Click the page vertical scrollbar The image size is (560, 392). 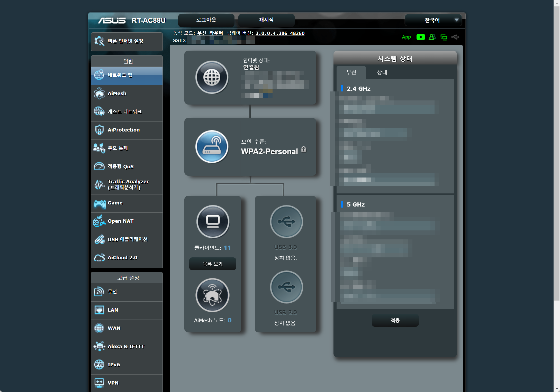pyautogui.click(x=557, y=153)
